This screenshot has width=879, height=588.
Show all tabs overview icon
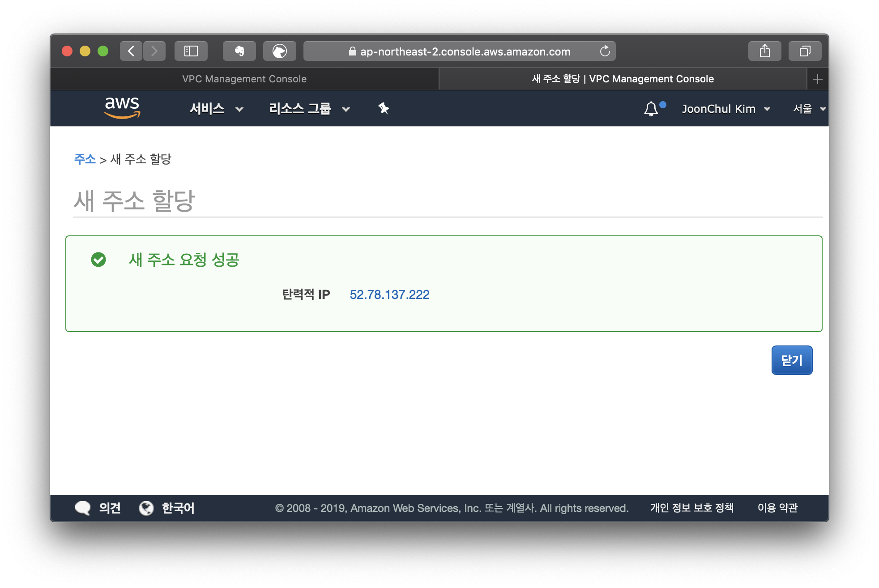805,51
